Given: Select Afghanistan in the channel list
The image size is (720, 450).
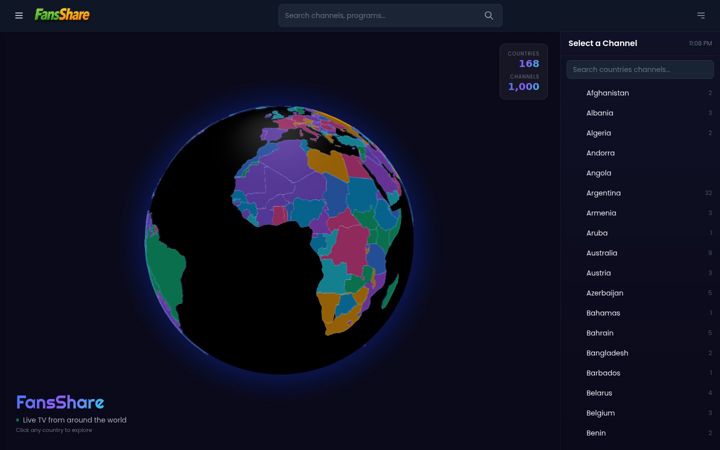Looking at the screenshot, I should (x=640, y=93).
